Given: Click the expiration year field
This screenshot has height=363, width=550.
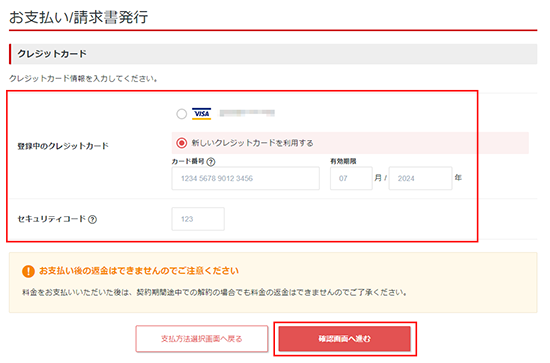Looking at the screenshot, I should point(420,179).
